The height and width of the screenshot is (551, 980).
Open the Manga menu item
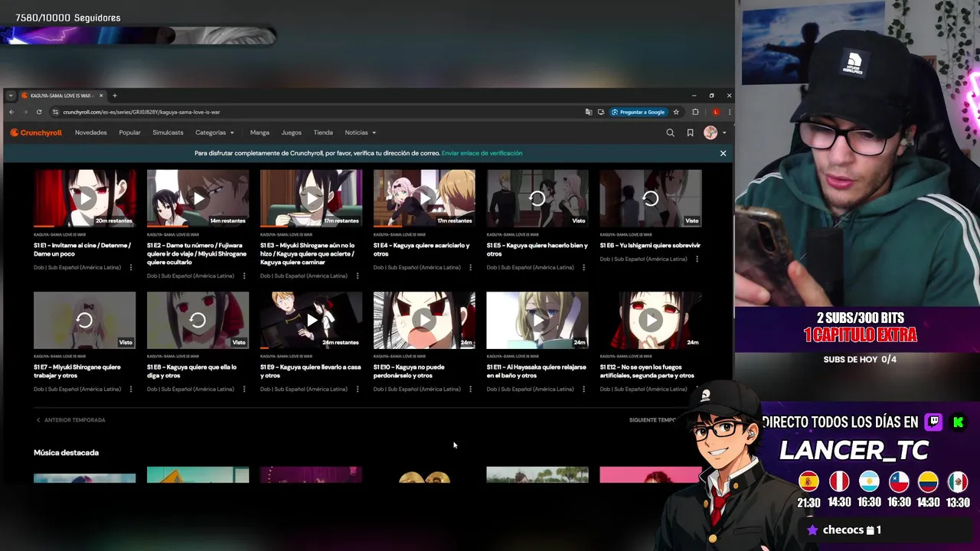(x=260, y=132)
